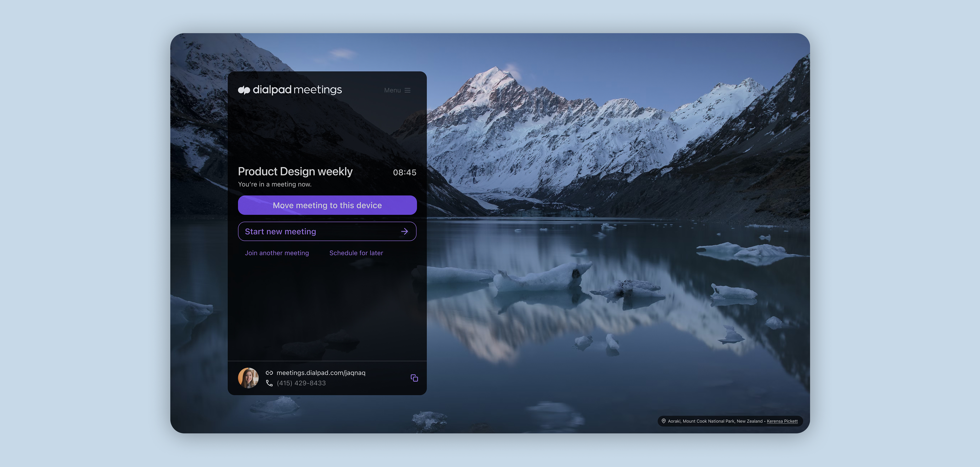Open the Menu label
Screen dimensions: 980x467
(392, 90)
